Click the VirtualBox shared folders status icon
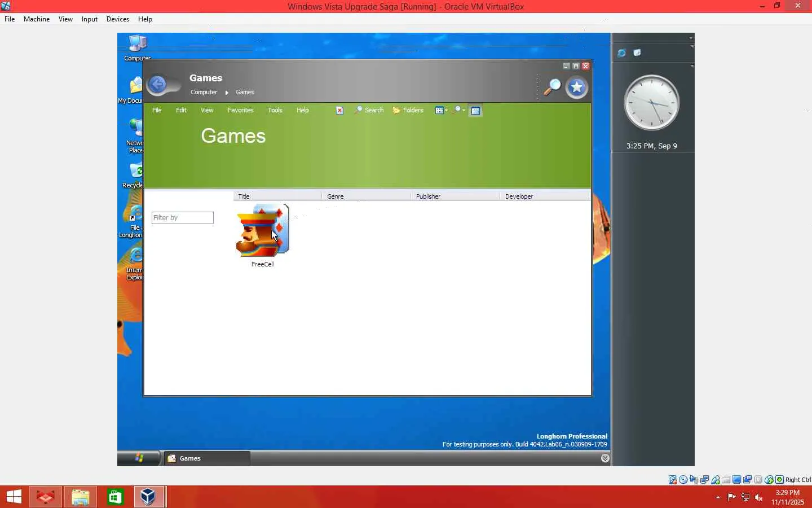Viewport: 812px width, 508px height. (x=726, y=480)
